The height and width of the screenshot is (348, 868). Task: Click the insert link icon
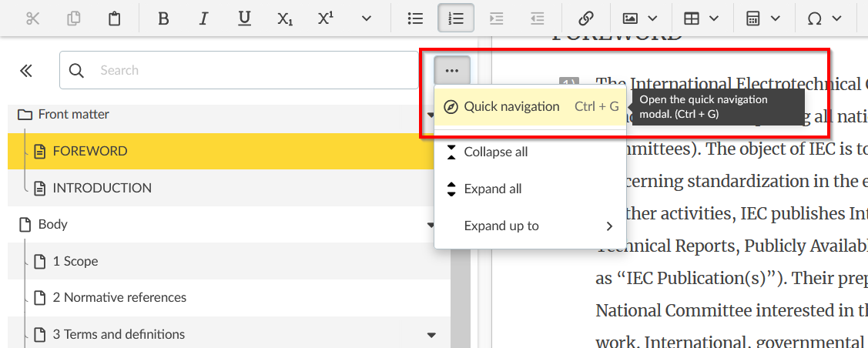pos(586,18)
